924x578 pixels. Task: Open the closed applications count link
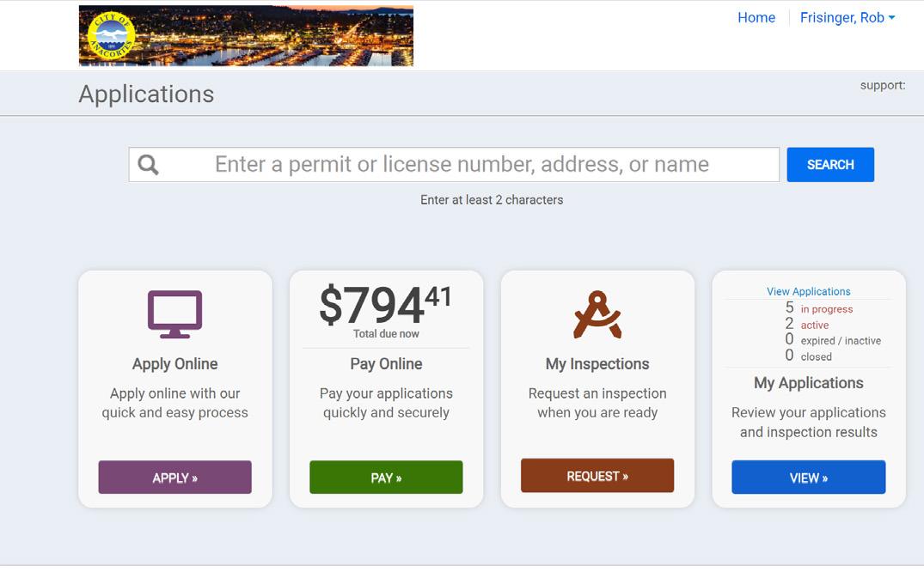coord(816,356)
